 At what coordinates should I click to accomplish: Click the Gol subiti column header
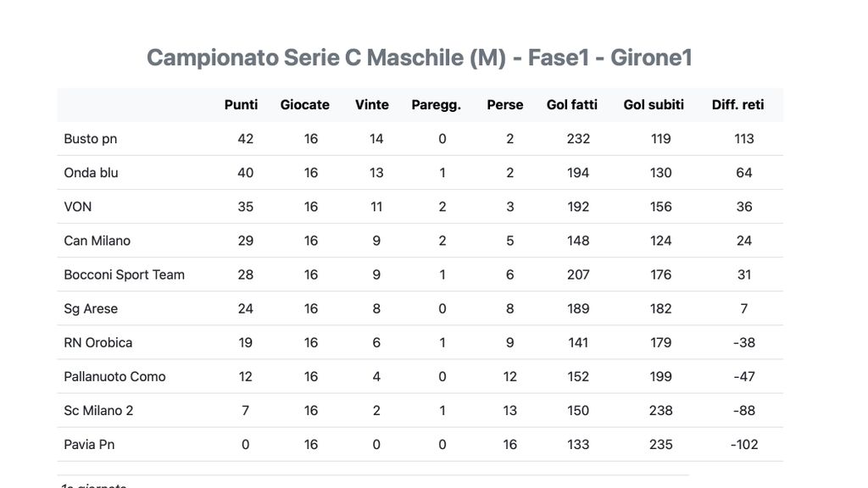[x=654, y=105]
